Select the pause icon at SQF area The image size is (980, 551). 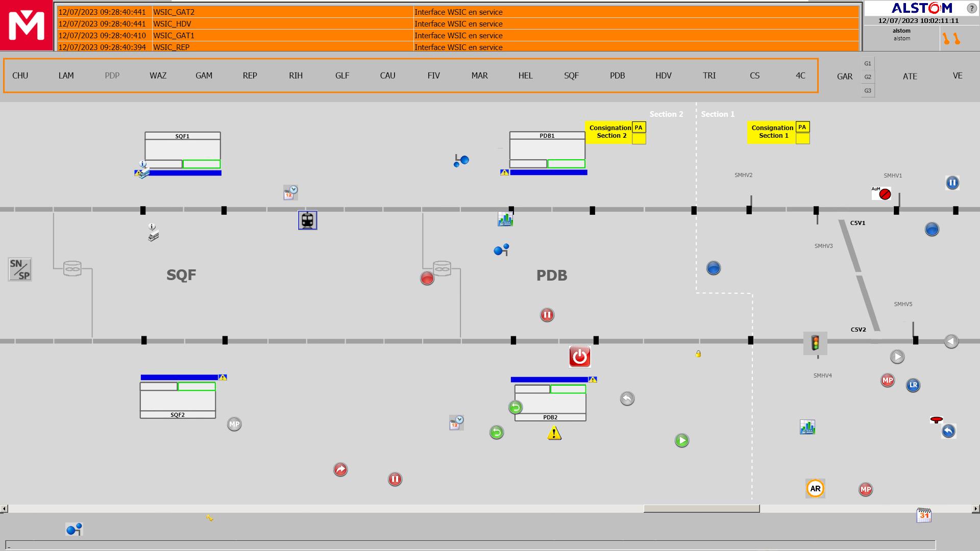(395, 479)
